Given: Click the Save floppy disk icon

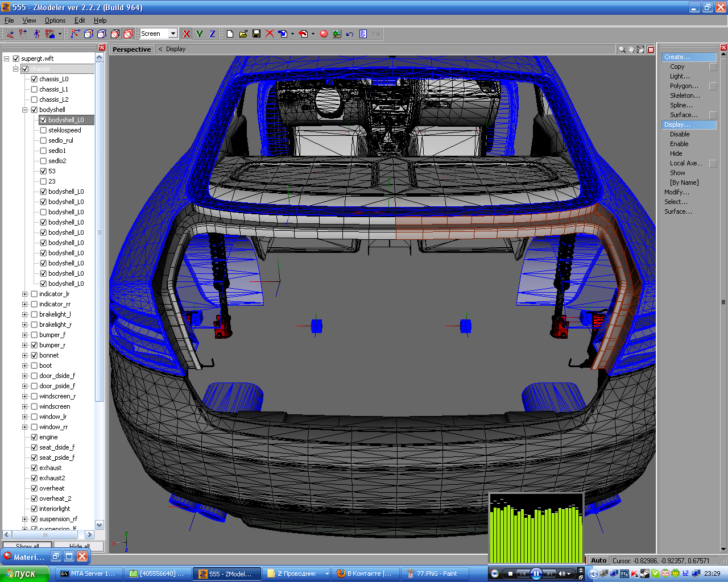Looking at the screenshot, I should click(x=257, y=34).
